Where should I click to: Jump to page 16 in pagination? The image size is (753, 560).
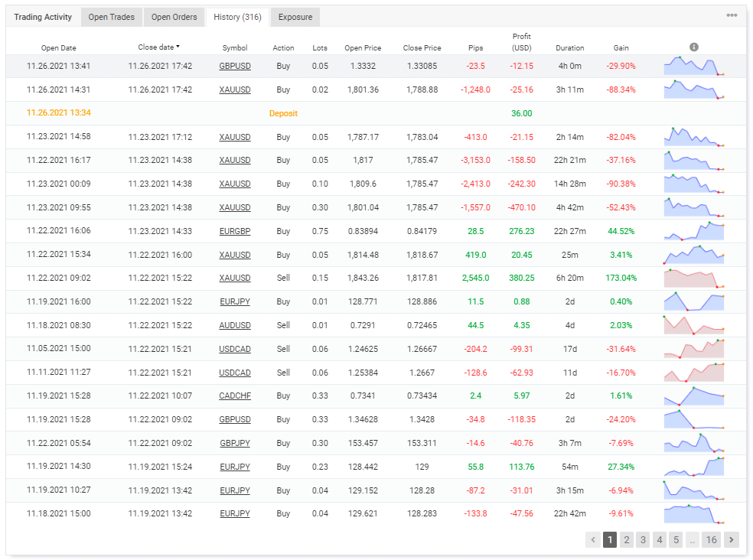coord(711,540)
